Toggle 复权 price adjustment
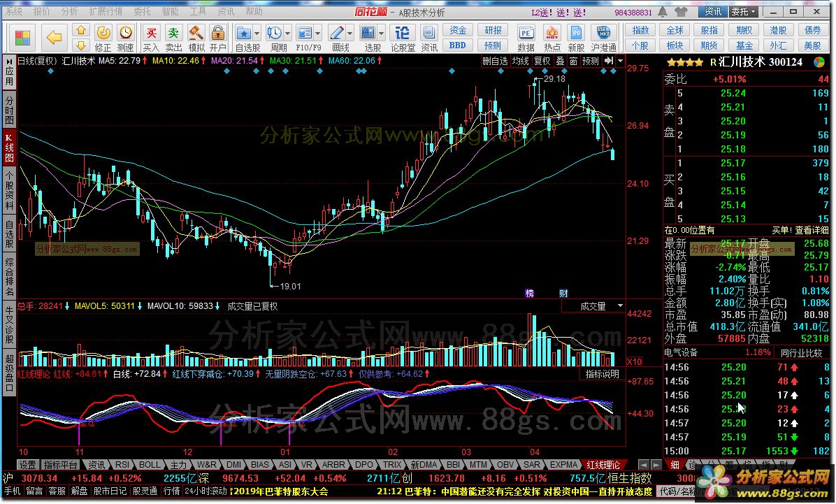This screenshot has height=504, width=836. 542,62
